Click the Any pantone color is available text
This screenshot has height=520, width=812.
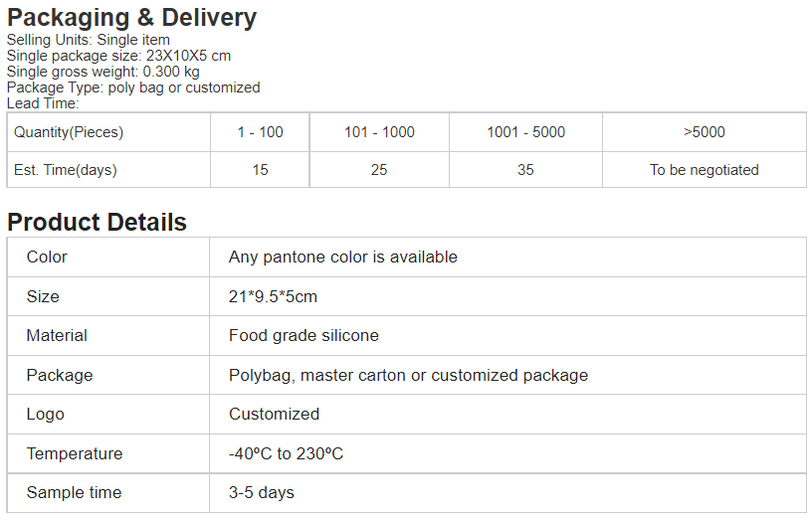(343, 257)
